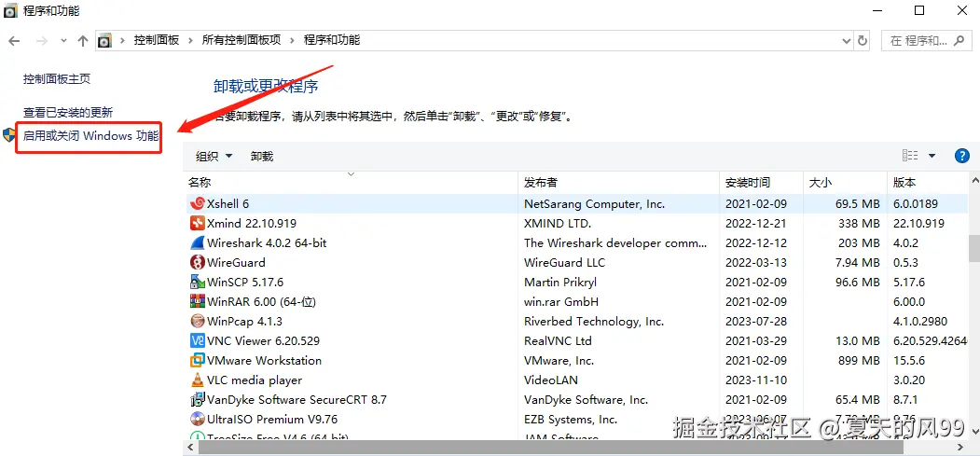980x456 pixels.
Task: Click the Xmind 22.10.919 program icon
Action: [198, 223]
